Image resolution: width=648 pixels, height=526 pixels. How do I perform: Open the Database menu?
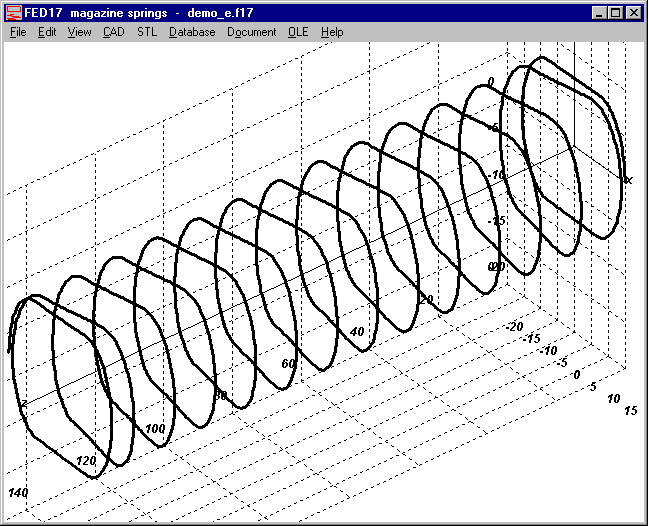(x=192, y=32)
